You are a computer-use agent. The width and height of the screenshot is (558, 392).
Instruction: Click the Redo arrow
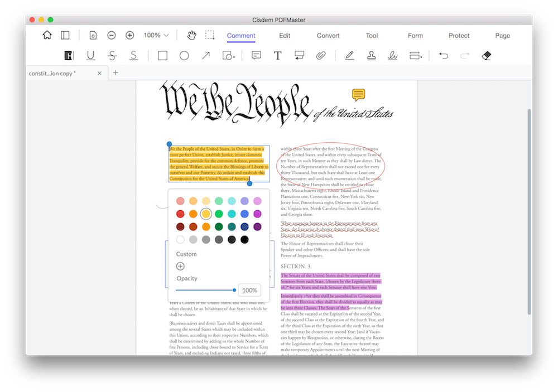click(465, 56)
